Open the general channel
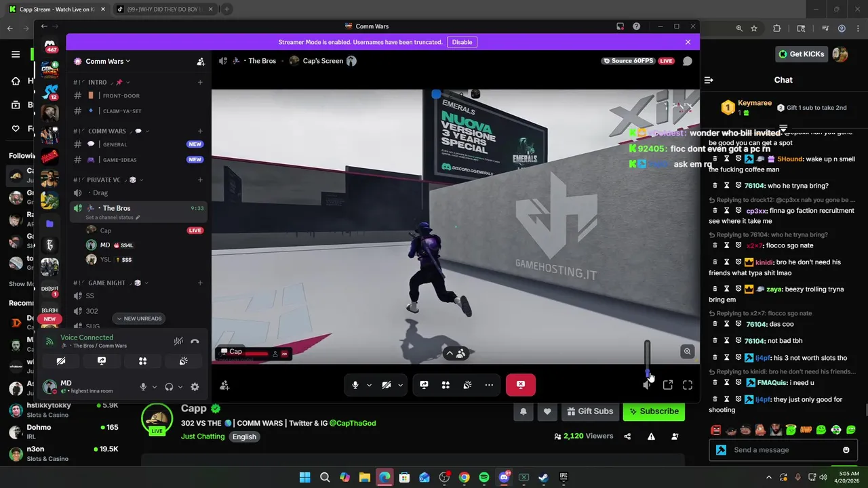The width and height of the screenshot is (868, 488). coord(139,144)
